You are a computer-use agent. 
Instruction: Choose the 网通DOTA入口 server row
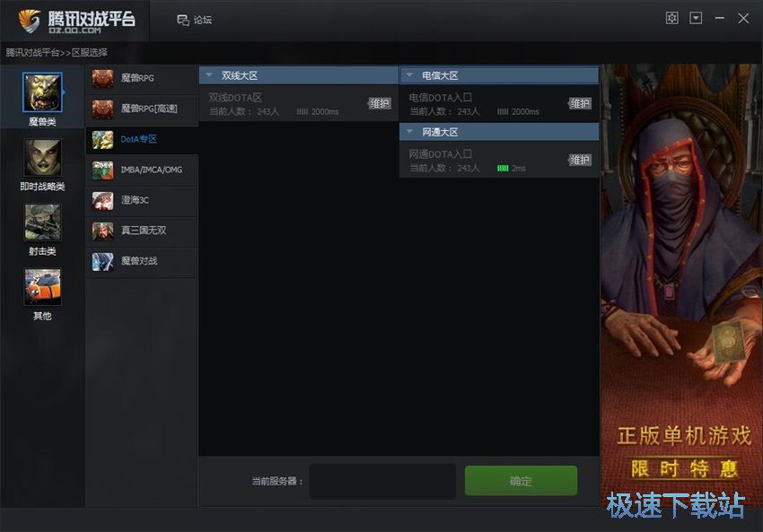[499, 160]
